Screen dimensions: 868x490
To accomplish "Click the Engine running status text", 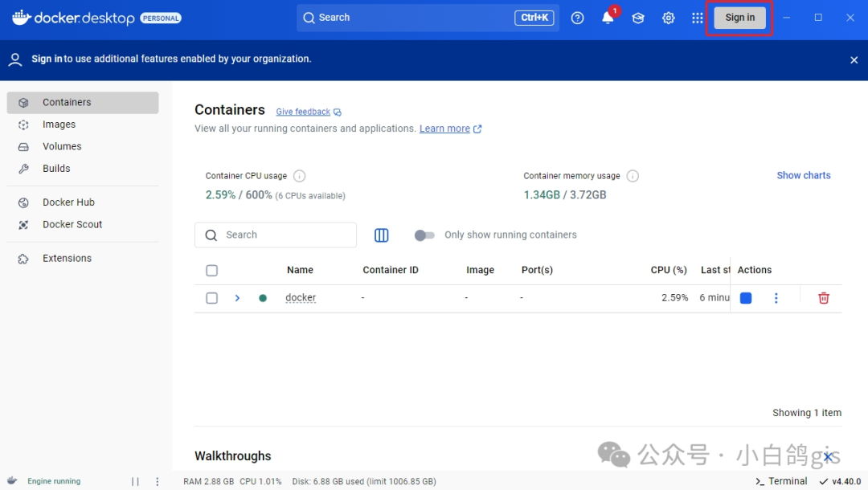I will coord(54,481).
